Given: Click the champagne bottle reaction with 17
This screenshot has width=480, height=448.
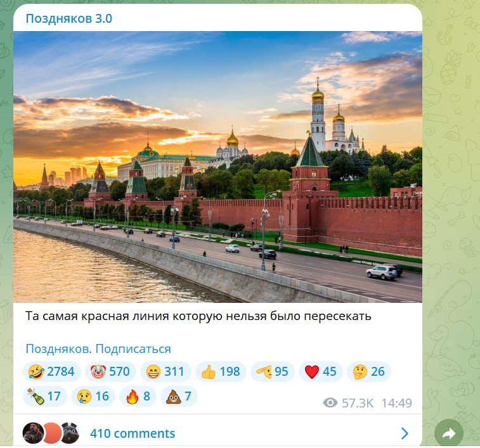Looking at the screenshot, I should (x=44, y=396).
